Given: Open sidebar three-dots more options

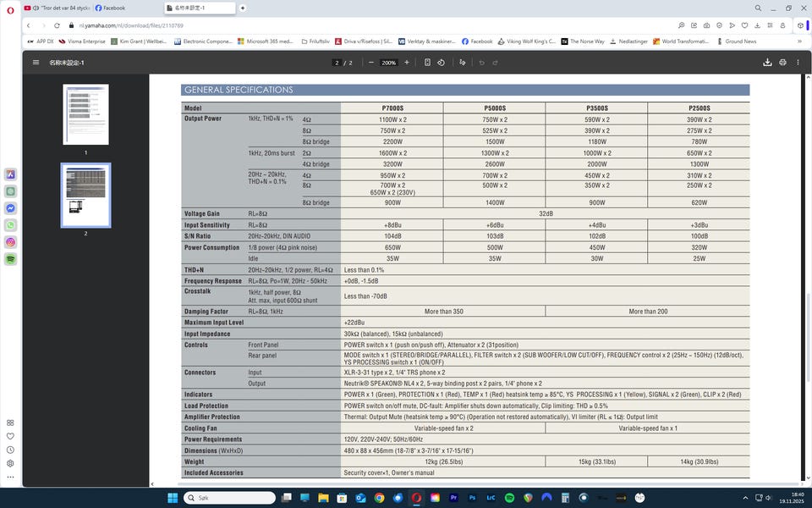Looking at the screenshot, I should coord(10,477).
